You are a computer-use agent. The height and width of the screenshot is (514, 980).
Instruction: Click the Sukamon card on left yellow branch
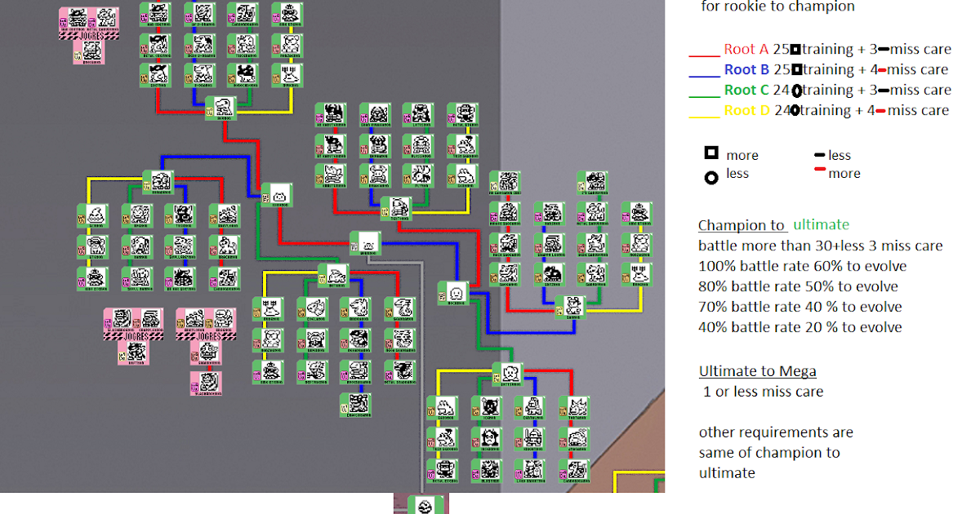(x=93, y=215)
